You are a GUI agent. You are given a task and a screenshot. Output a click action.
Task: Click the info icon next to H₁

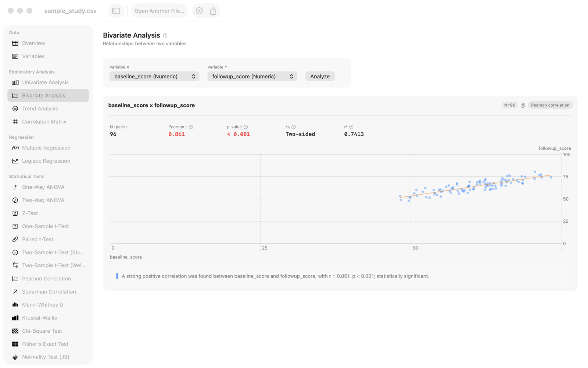coord(294,127)
